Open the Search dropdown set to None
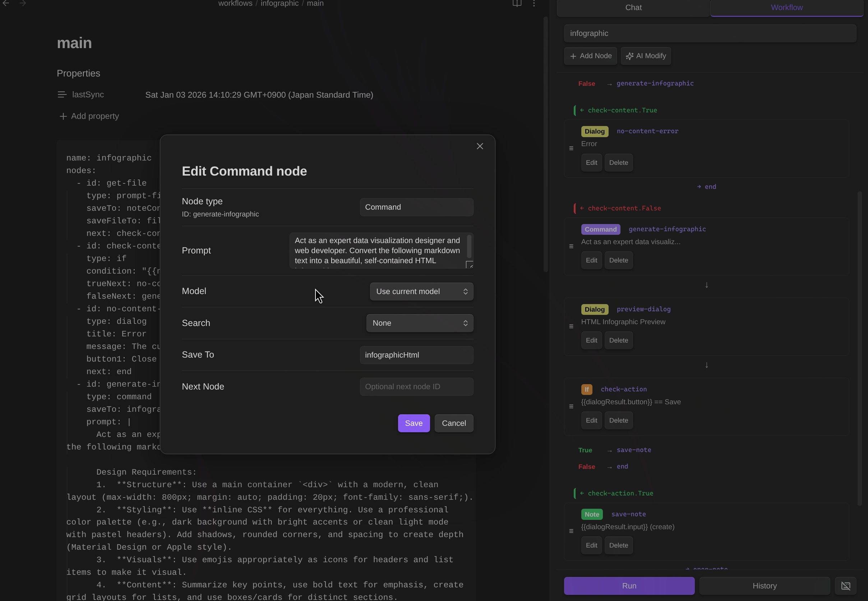The image size is (868, 601). (419, 323)
